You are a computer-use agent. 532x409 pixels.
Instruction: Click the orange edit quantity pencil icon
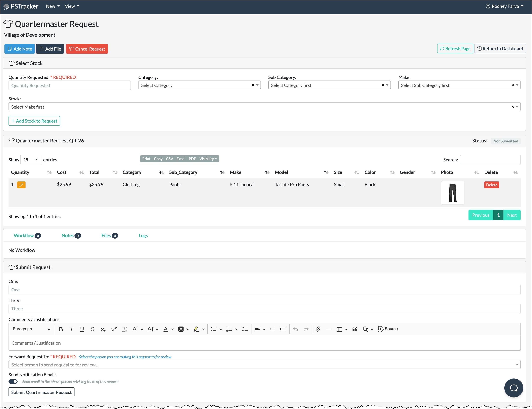(21, 185)
